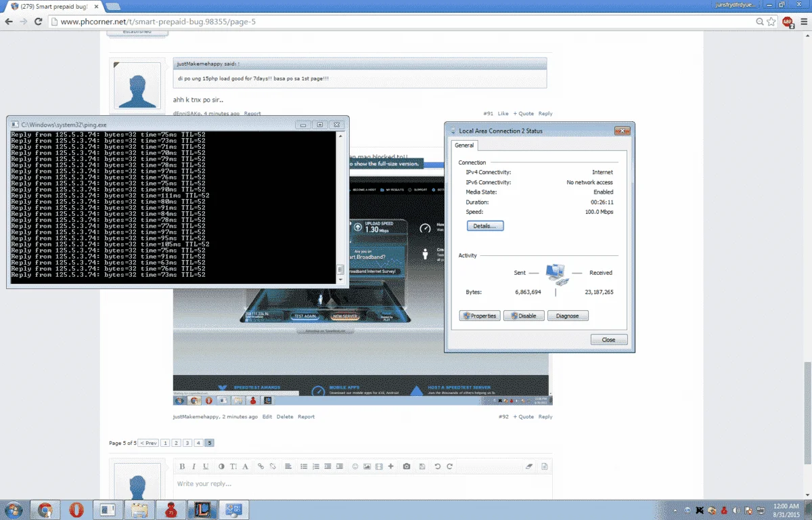Viewport: 812px width, 520px height.
Task: Remove formatting with eraser icon
Action: pos(530,467)
